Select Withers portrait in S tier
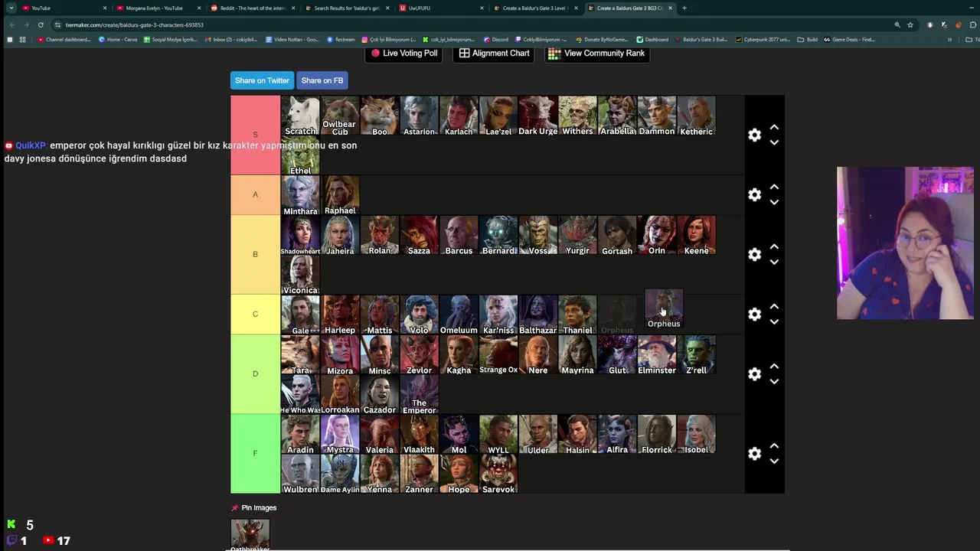980x551 pixels. point(577,116)
